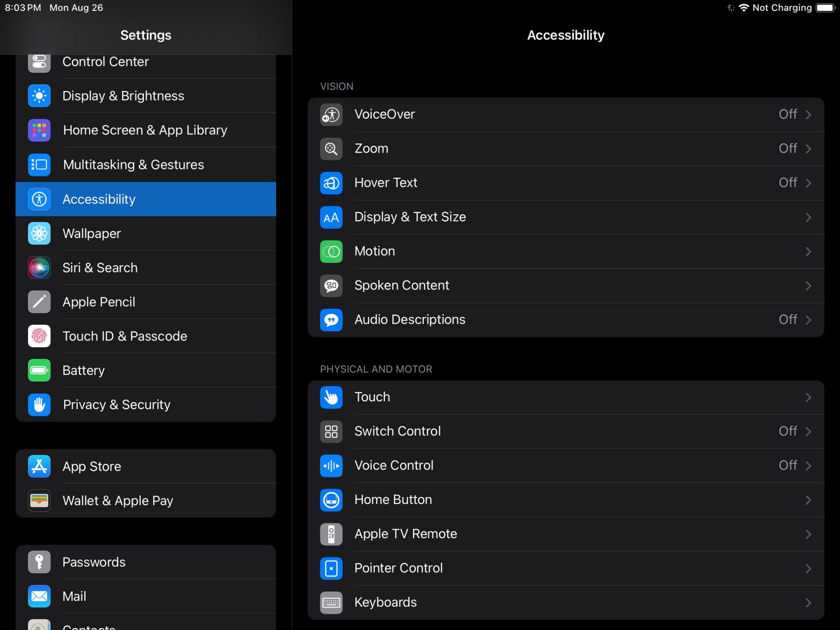Open the Home Button settings
The image size is (840, 630).
click(x=393, y=500)
